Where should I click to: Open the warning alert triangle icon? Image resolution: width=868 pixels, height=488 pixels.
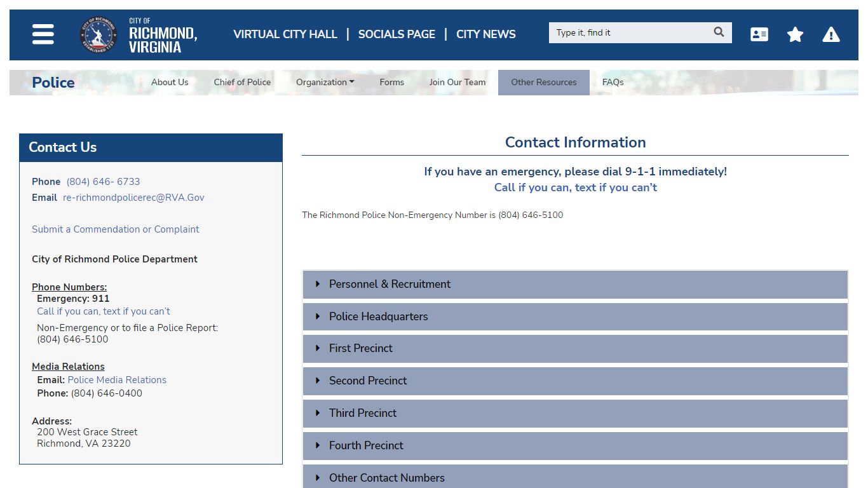click(x=831, y=34)
